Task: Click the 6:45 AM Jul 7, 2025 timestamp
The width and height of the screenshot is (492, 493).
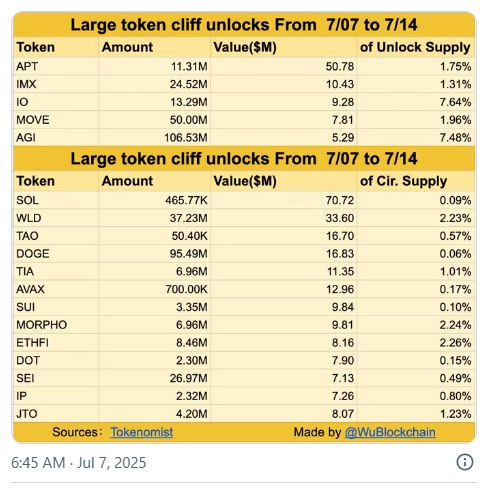Action: point(79,463)
